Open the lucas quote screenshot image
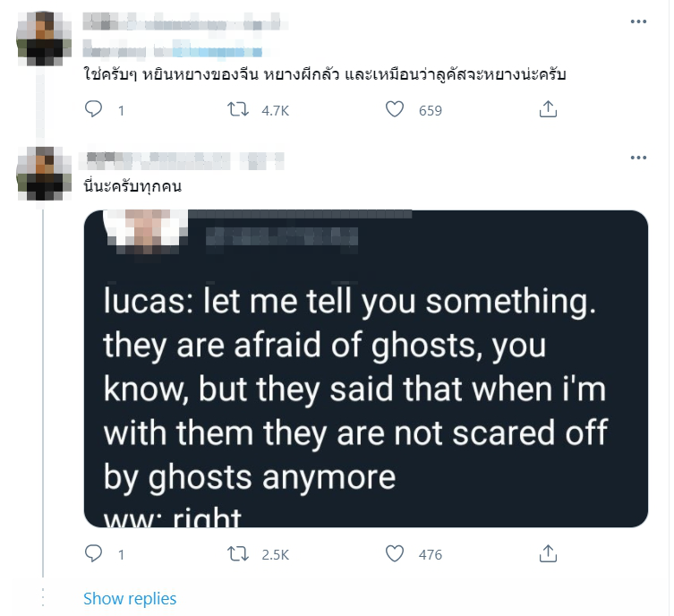 (x=366, y=368)
